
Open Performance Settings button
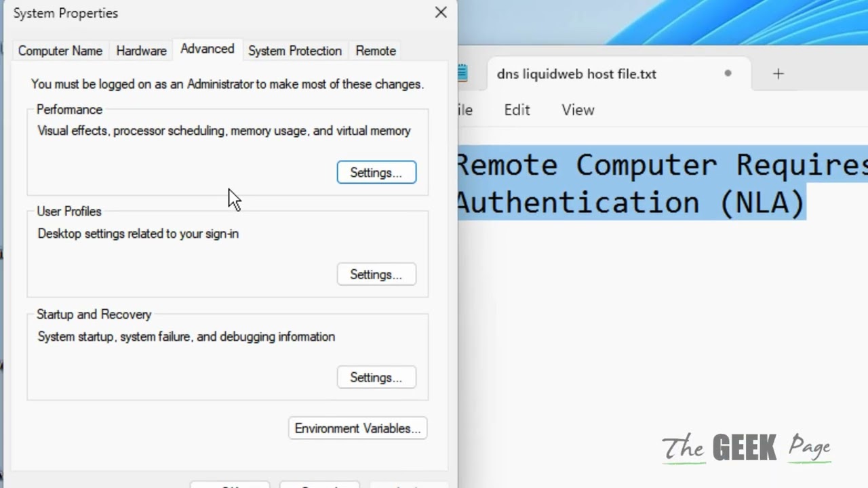376,173
